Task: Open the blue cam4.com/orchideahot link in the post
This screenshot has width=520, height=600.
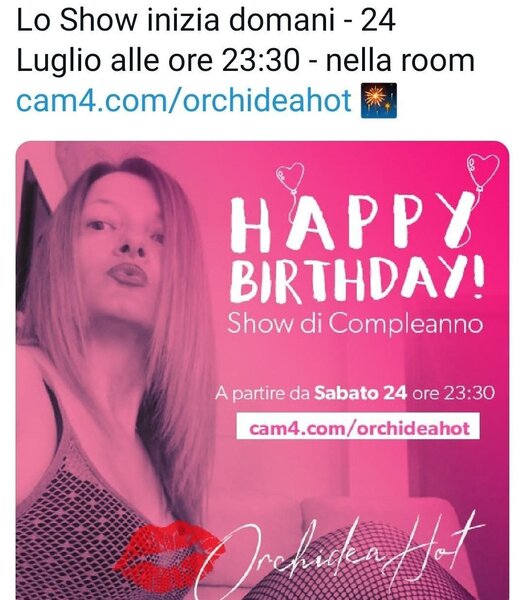Action: coord(184,100)
